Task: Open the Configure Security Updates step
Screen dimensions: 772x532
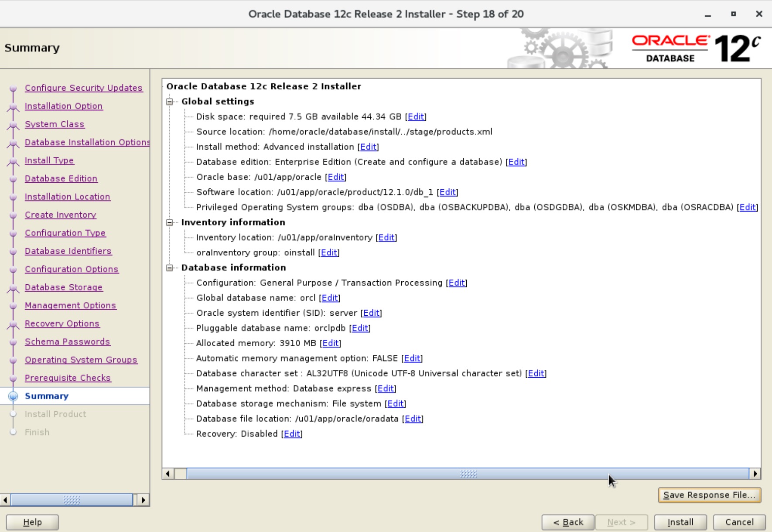Action: tap(84, 88)
